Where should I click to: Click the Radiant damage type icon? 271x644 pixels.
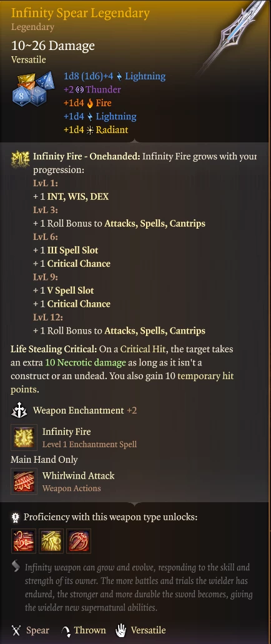[x=90, y=130]
